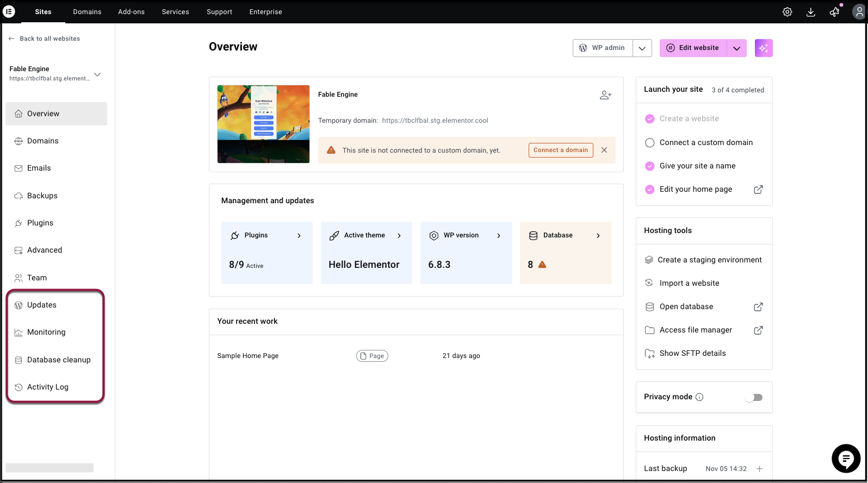Click the Connect a domain button
The width and height of the screenshot is (868, 483).
(560, 150)
